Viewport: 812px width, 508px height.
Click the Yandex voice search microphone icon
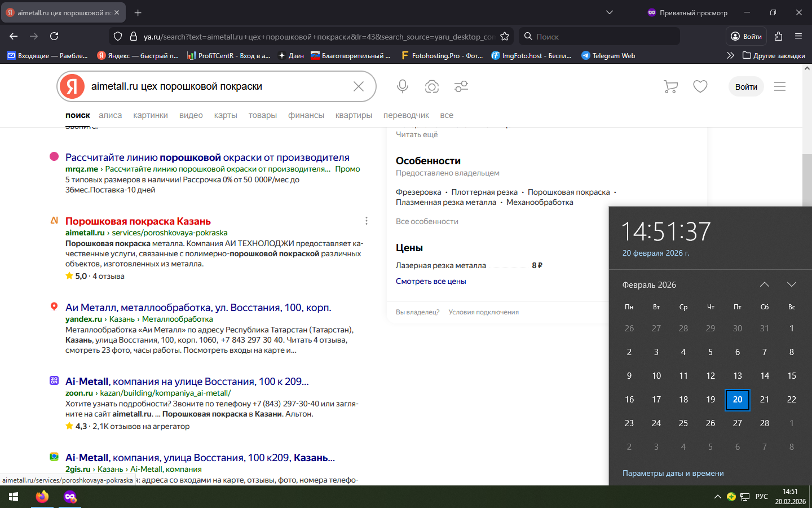pos(402,86)
